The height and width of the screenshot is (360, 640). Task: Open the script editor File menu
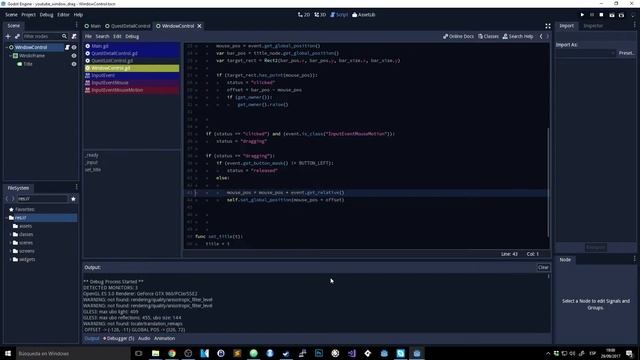[x=88, y=36]
